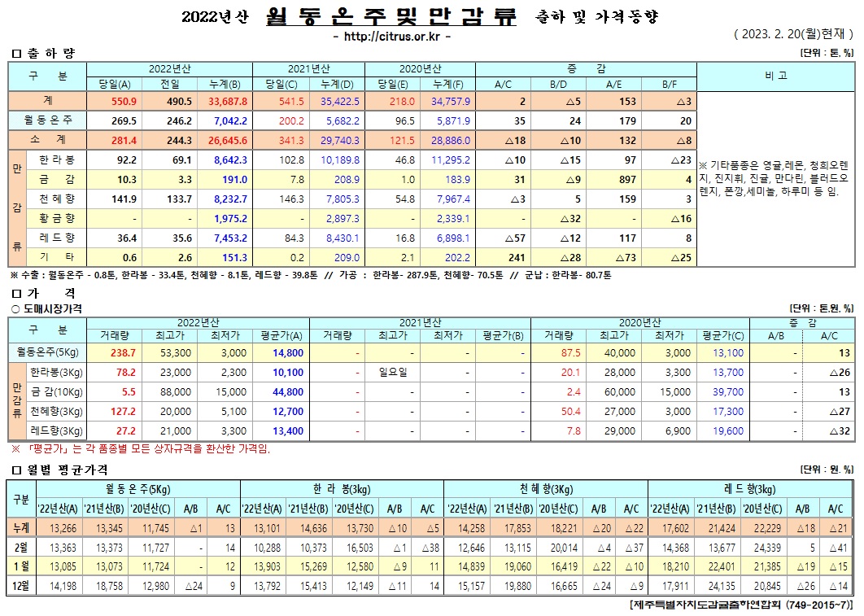The image size is (864, 616).
Task: Select the 누계 row label in monthly table
Action: [20, 527]
